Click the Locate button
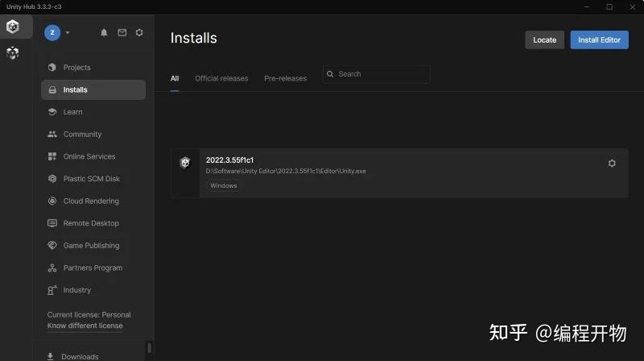Screen dimensions: 644x361 (545, 39)
